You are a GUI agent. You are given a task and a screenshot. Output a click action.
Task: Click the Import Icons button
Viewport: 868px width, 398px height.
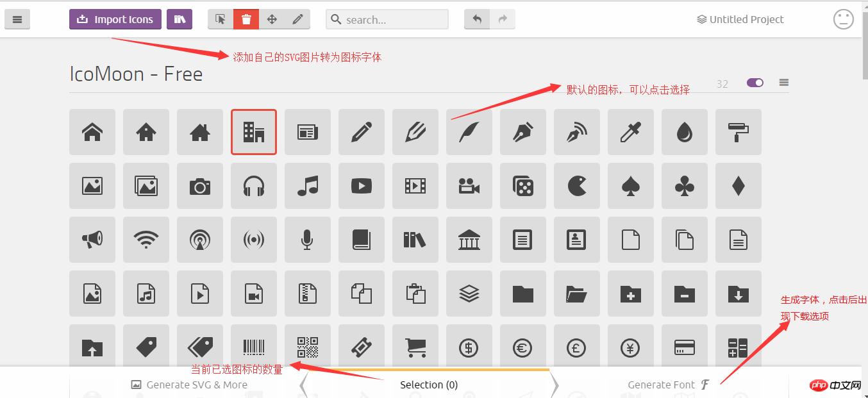(115, 19)
